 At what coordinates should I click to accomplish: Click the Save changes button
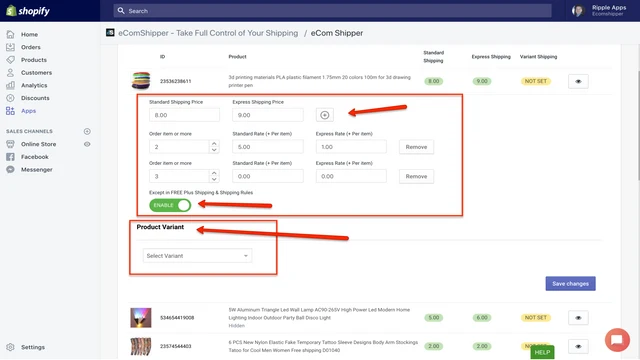tap(570, 283)
